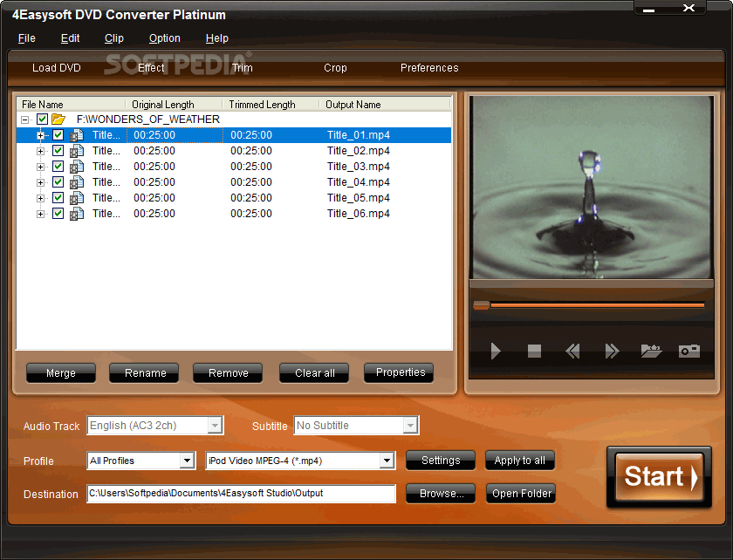Expand the Title_02.mp4 tree row

click(41, 152)
